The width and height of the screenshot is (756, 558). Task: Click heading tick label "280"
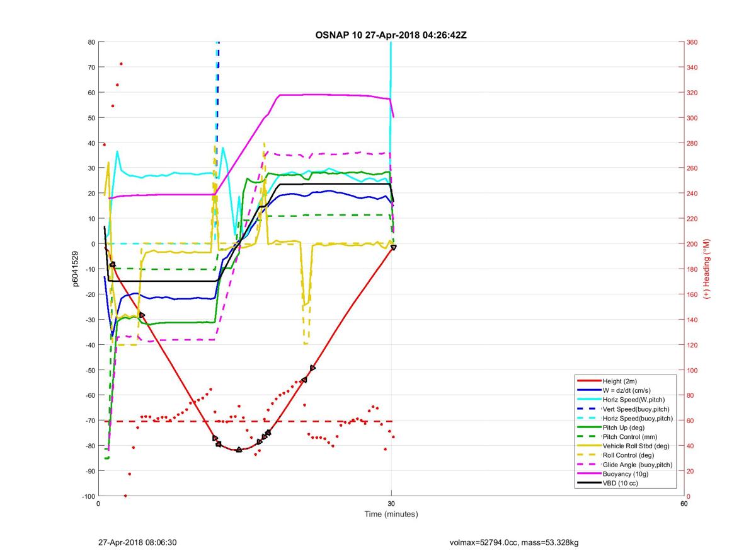coord(692,143)
